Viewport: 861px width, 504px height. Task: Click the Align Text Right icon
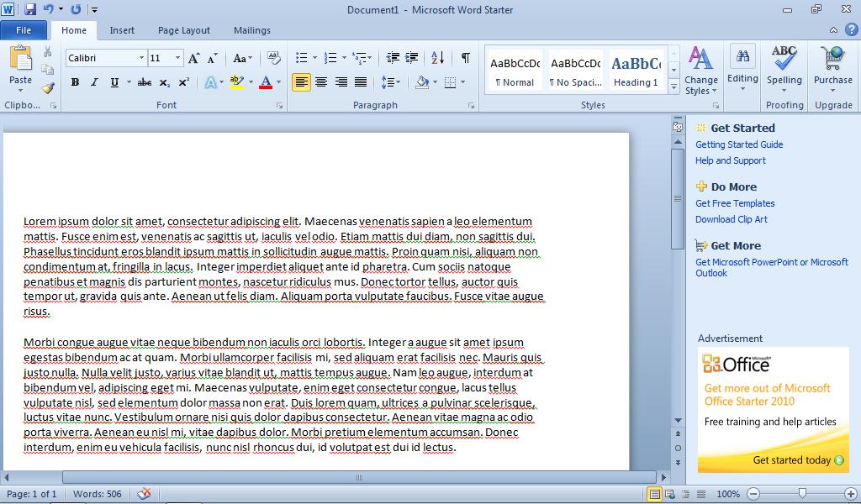click(x=341, y=82)
